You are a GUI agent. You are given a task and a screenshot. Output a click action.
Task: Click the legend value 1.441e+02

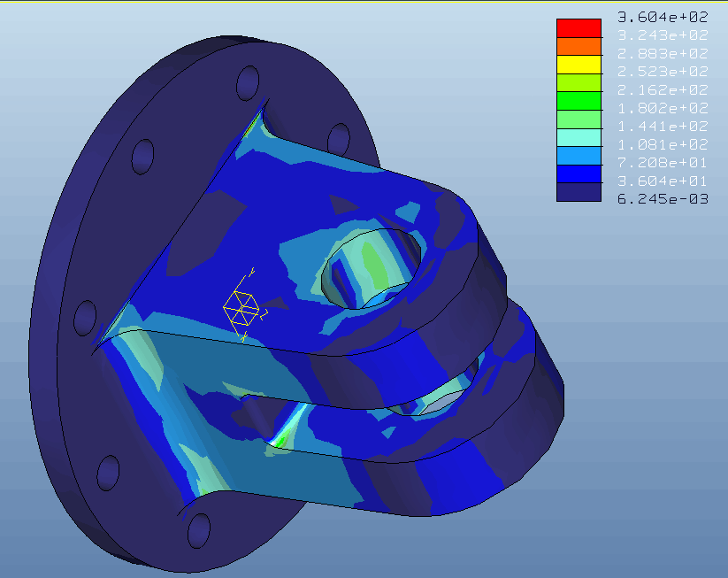(x=663, y=127)
